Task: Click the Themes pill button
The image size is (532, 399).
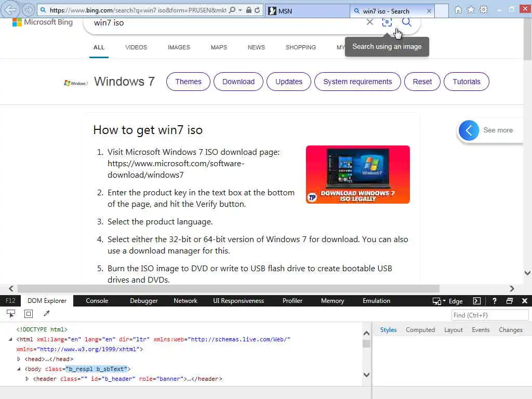Action: [188, 82]
